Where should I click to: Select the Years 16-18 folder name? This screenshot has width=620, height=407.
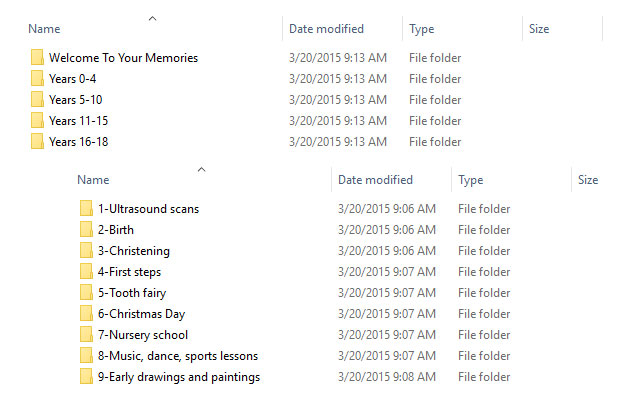[78, 142]
